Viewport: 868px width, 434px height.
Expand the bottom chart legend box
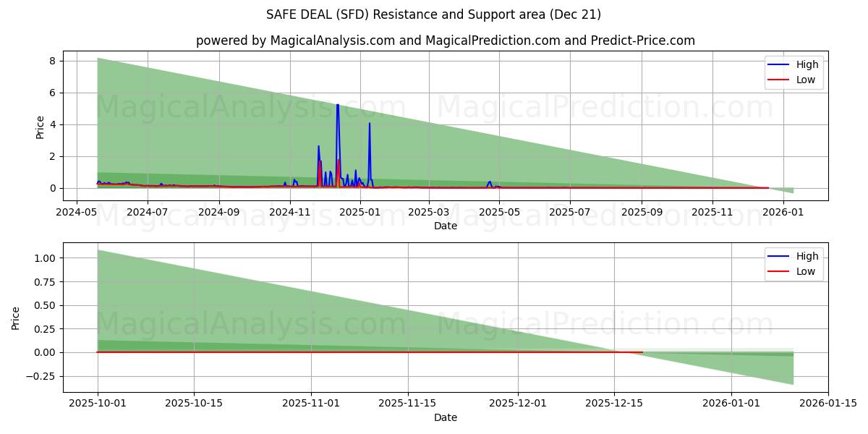pos(793,263)
